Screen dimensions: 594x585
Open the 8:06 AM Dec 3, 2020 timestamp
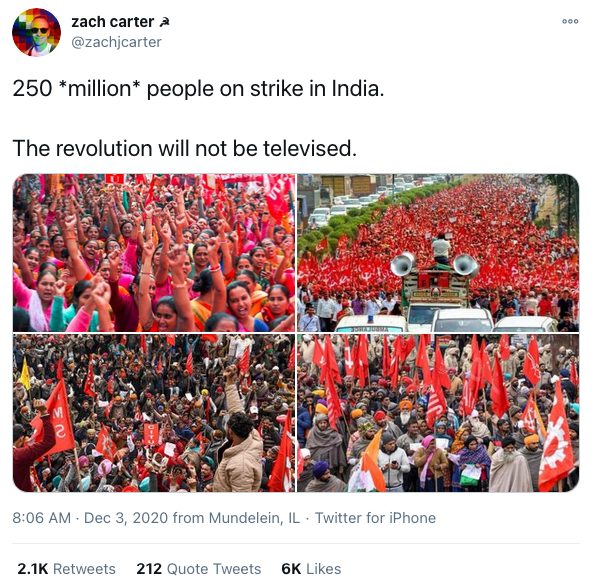click(90, 518)
